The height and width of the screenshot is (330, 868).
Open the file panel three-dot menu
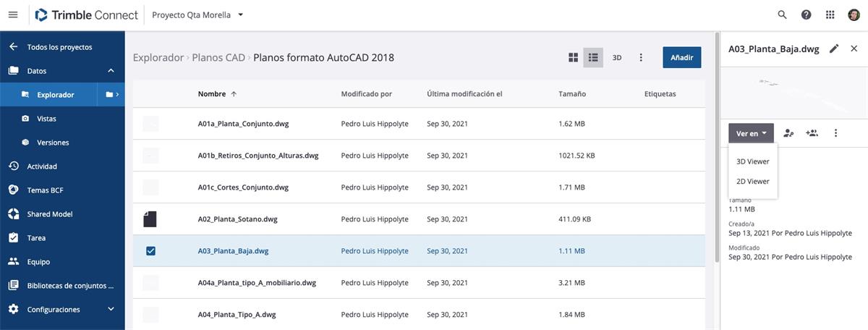(836, 133)
